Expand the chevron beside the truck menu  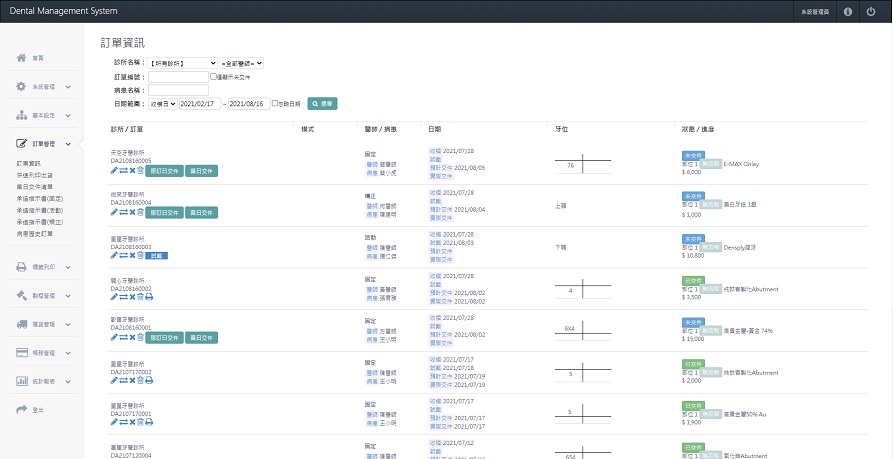pos(68,324)
